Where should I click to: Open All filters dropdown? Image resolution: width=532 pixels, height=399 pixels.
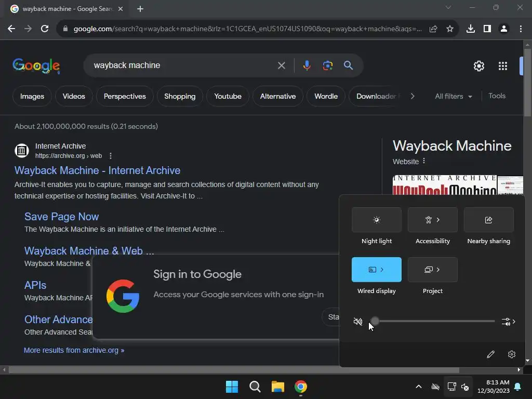453,96
